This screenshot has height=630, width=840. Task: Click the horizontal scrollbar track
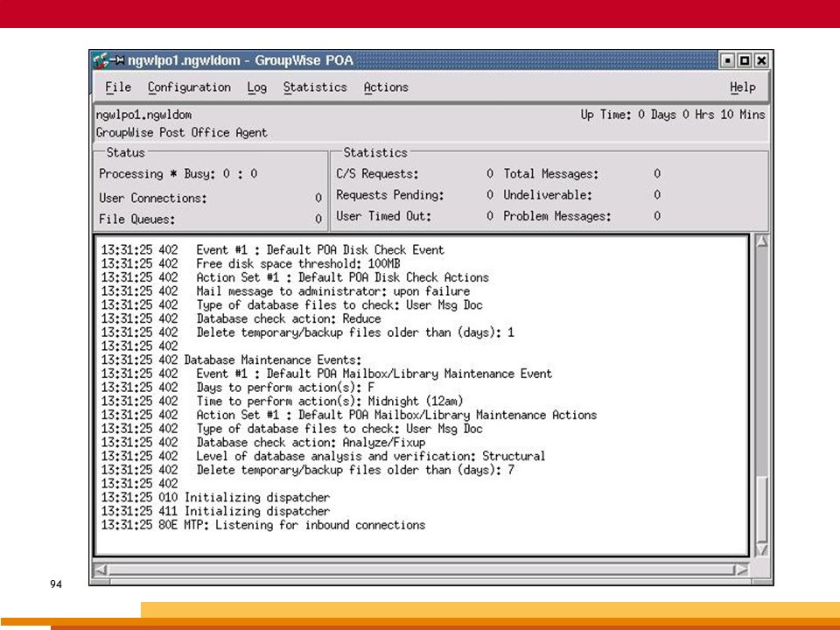[x=421, y=570]
